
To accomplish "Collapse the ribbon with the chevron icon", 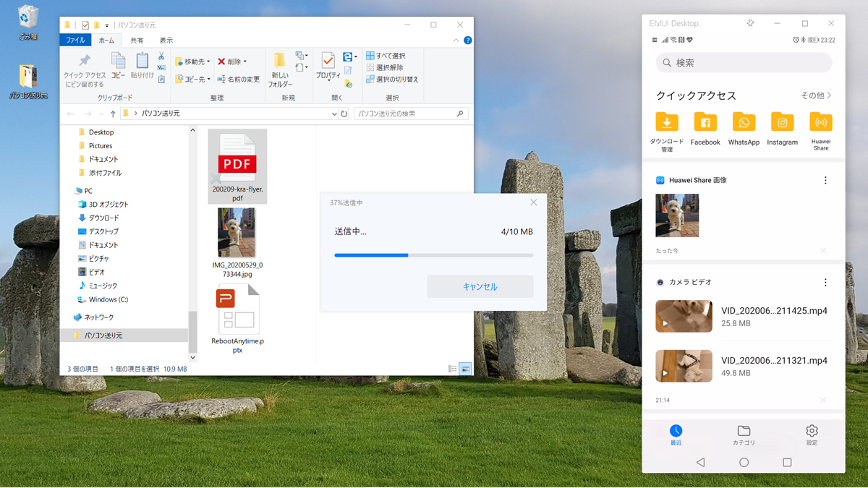I will (x=456, y=40).
